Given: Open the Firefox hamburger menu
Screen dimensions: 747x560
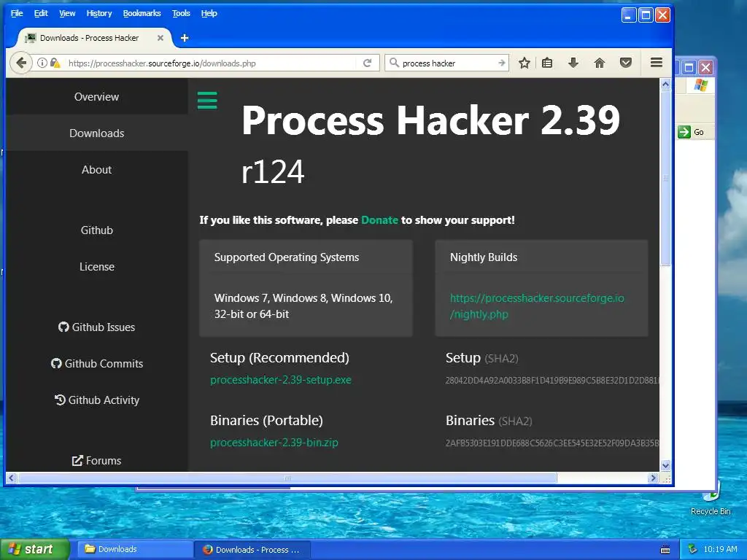Looking at the screenshot, I should point(657,63).
